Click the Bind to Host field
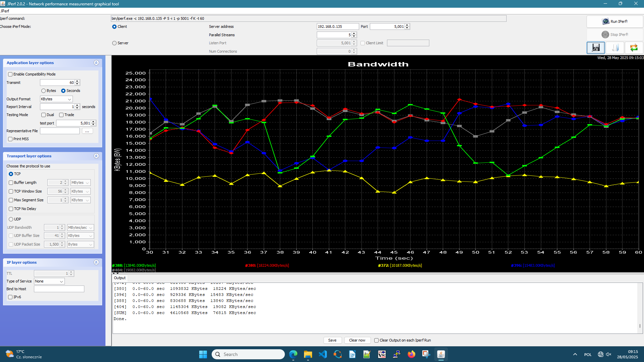The height and width of the screenshot is (362, 644). [x=59, y=289]
